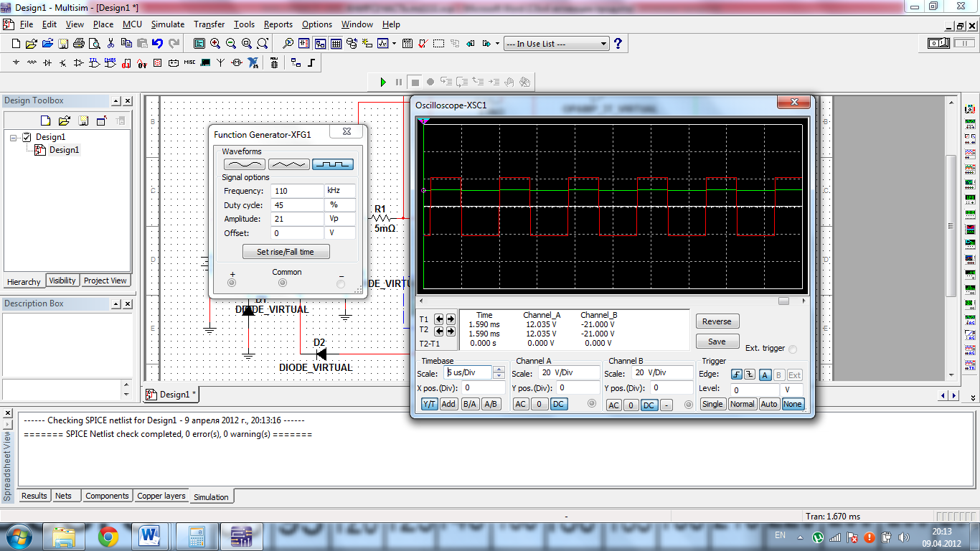Pause the simulation
980x551 pixels.
(399, 82)
